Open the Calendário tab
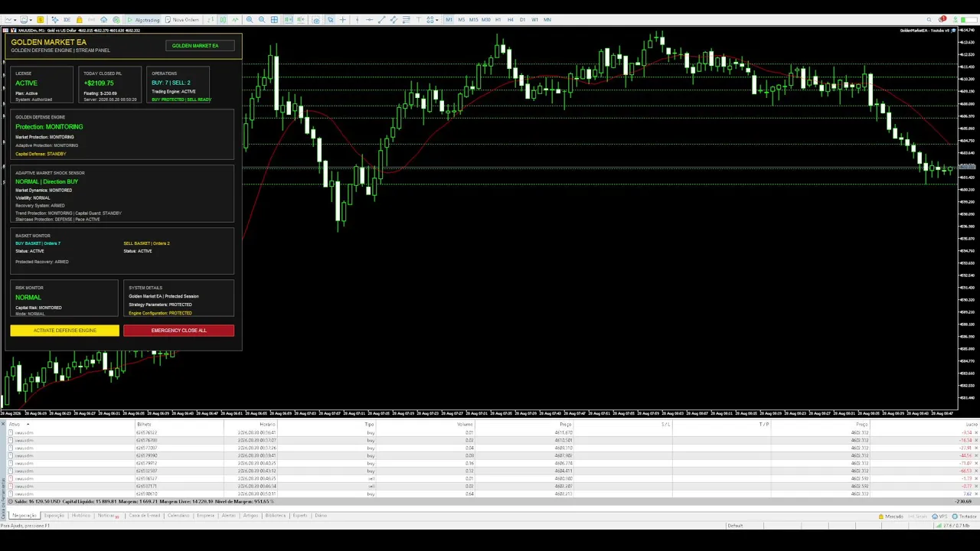 [178, 515]
